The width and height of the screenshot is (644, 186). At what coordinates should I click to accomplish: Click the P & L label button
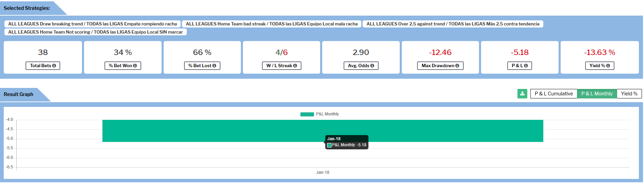pos(520,66)
